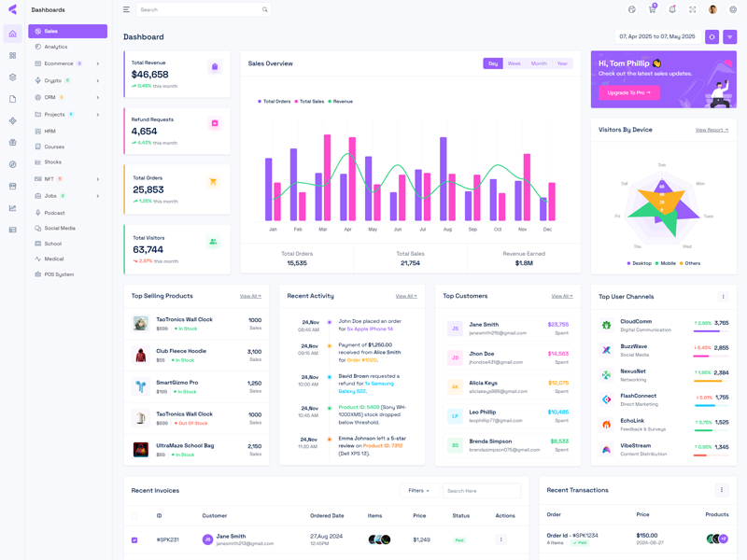Check the select-all invoices header checkbox
747x560 pixels.
tap(134, 515)
